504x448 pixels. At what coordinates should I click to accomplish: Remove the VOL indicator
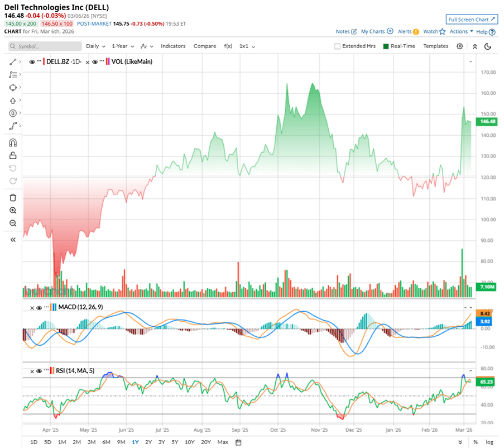point(88,63)
